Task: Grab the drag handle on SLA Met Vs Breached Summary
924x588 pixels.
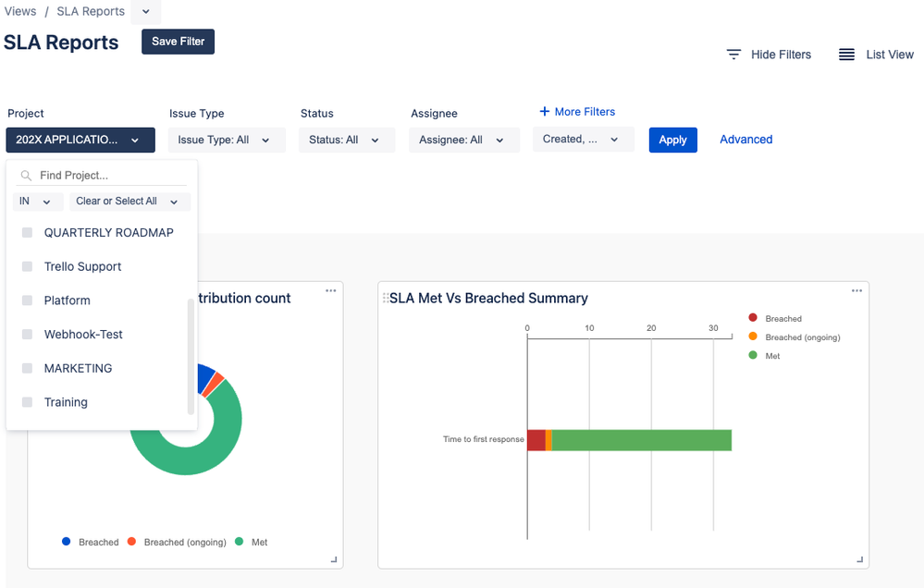Action: (x=386, y=298)
